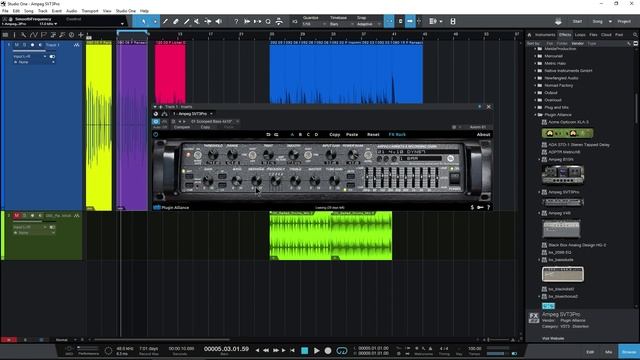Switch to the Instruments browser tab
640x360 pixels.
(545, 35)
